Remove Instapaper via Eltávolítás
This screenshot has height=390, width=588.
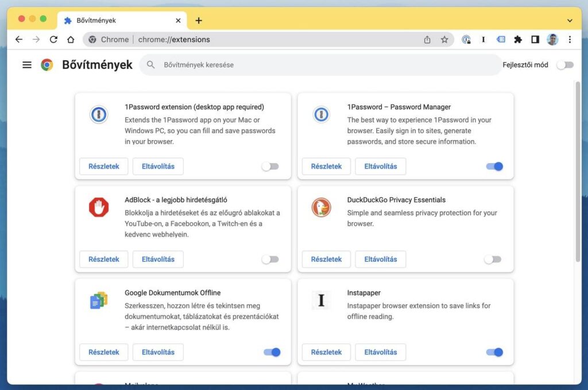coord(381,352)
